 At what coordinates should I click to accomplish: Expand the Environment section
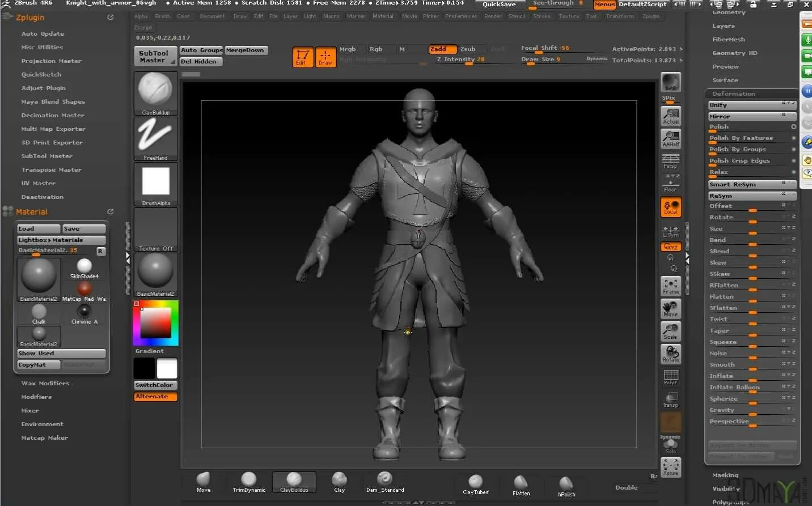pos(43,424)
